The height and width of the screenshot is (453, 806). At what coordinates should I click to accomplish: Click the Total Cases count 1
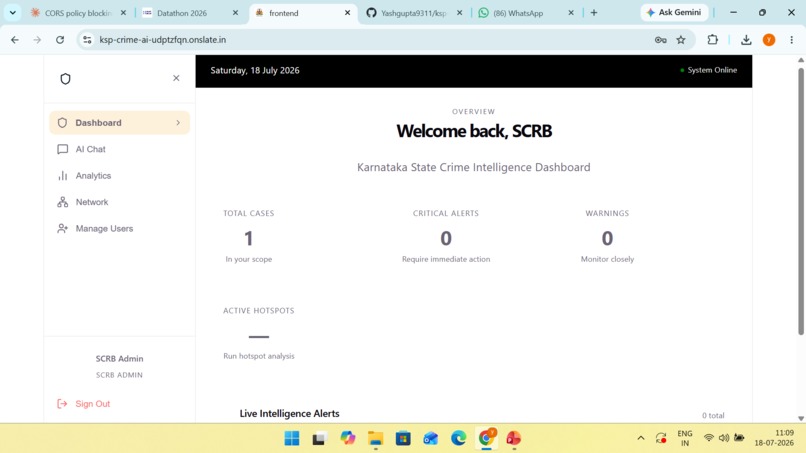pos(248,239)
